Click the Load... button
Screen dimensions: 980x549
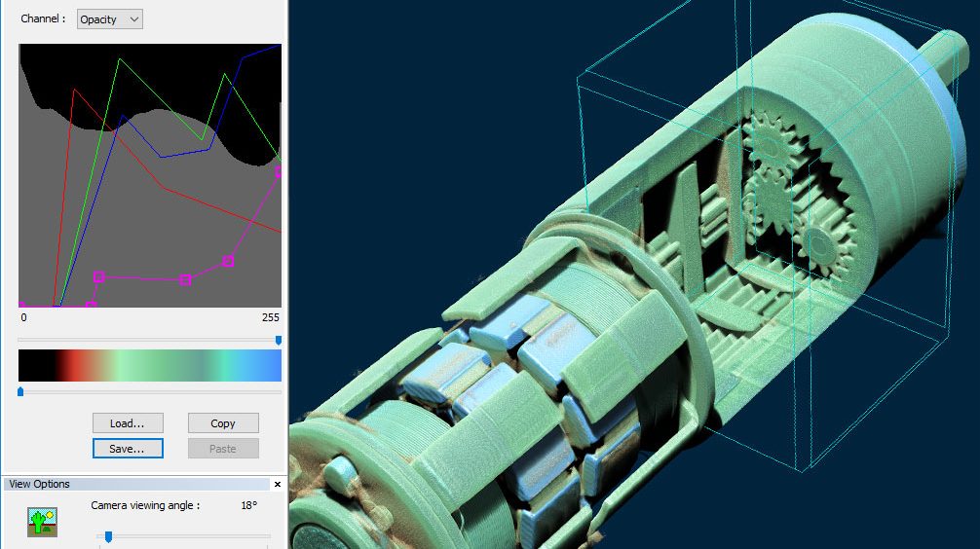[128, 423]
